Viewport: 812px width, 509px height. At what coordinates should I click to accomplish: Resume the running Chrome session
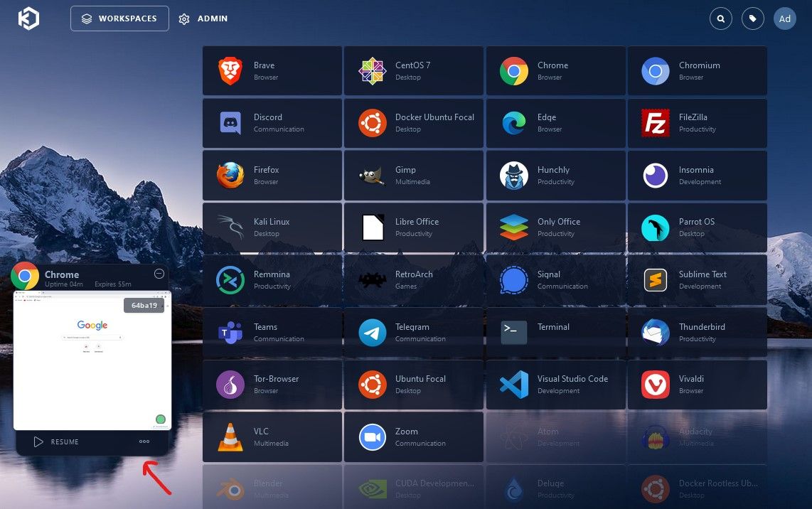coord(56,442)
